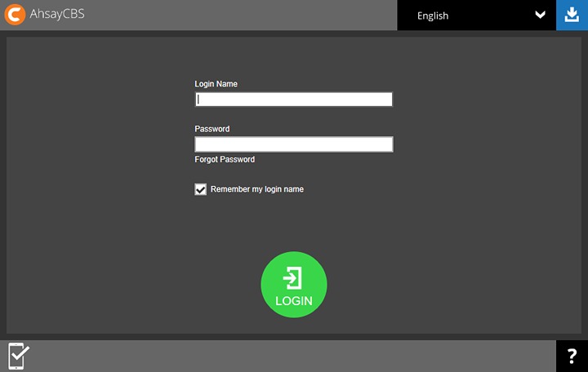Open the English language dropdown
The image size is (588, 372).
pos(475,15)
